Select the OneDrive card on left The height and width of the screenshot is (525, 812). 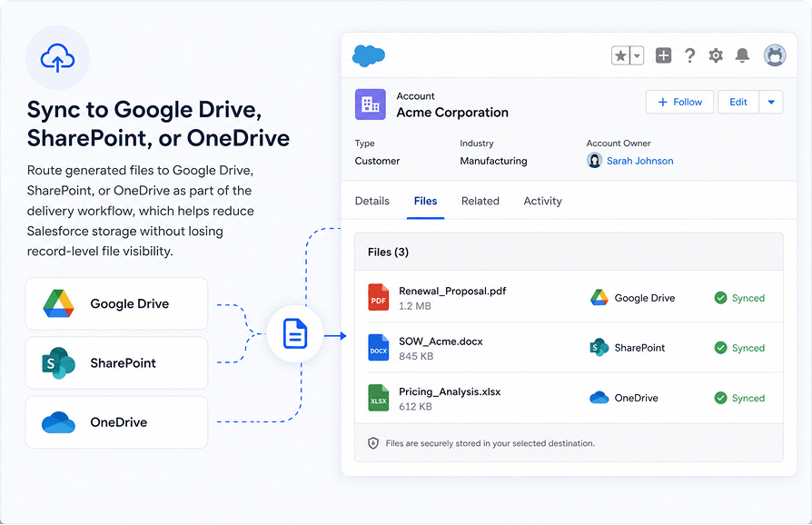[116, 422]
